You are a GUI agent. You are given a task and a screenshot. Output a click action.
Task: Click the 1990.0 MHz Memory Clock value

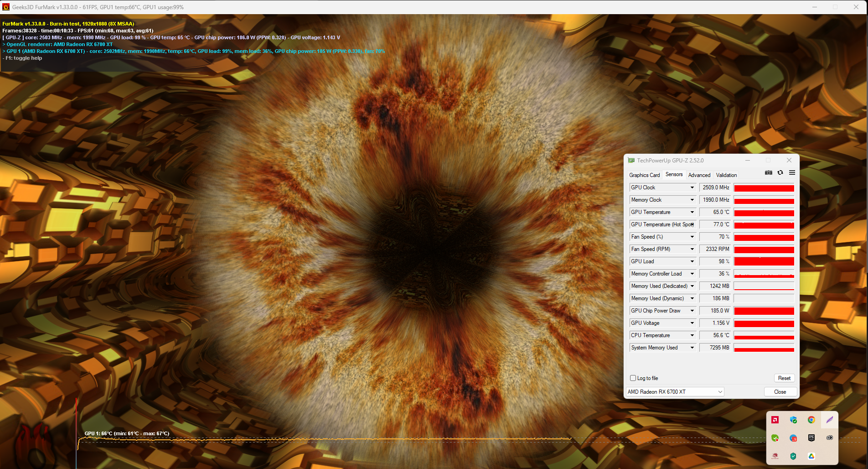(x=715, y=200)
